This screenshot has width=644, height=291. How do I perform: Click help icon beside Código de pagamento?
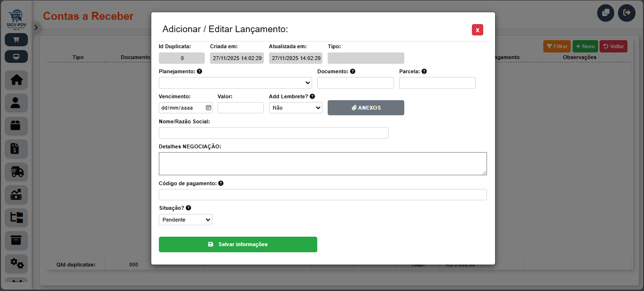click(x=221, y=183)
